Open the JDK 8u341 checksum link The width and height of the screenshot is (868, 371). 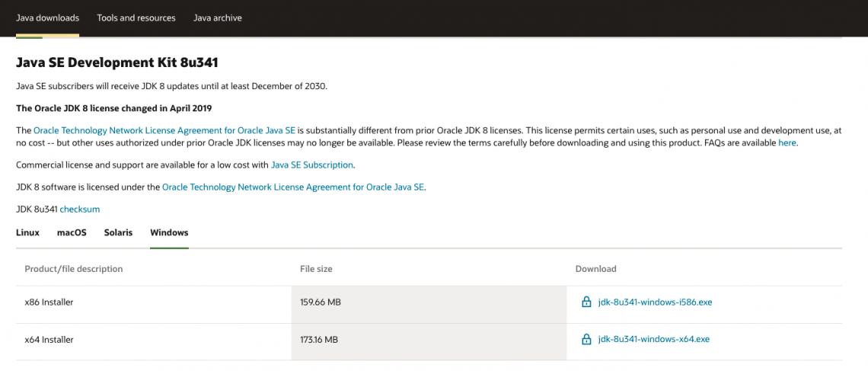point(79,209)
